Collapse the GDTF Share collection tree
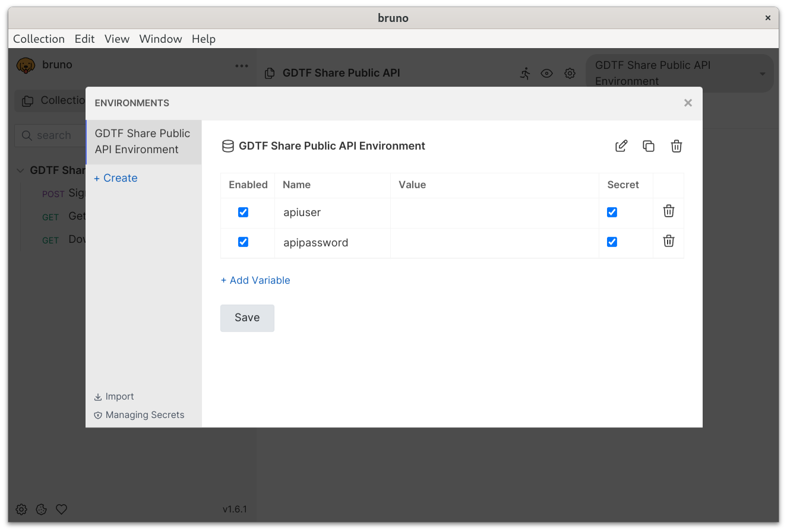Screen dimensions: 787x532 (x=20, y=170)
